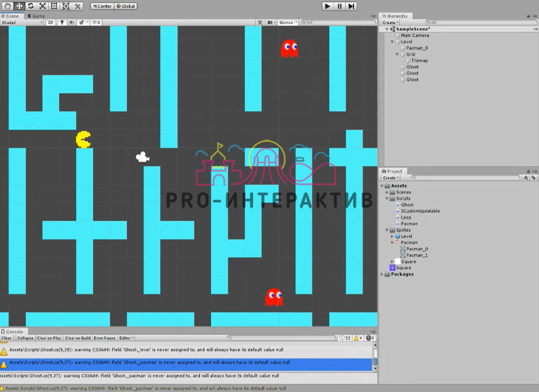Select the Hand tool
539x392 pixels.
pos(8,6)
